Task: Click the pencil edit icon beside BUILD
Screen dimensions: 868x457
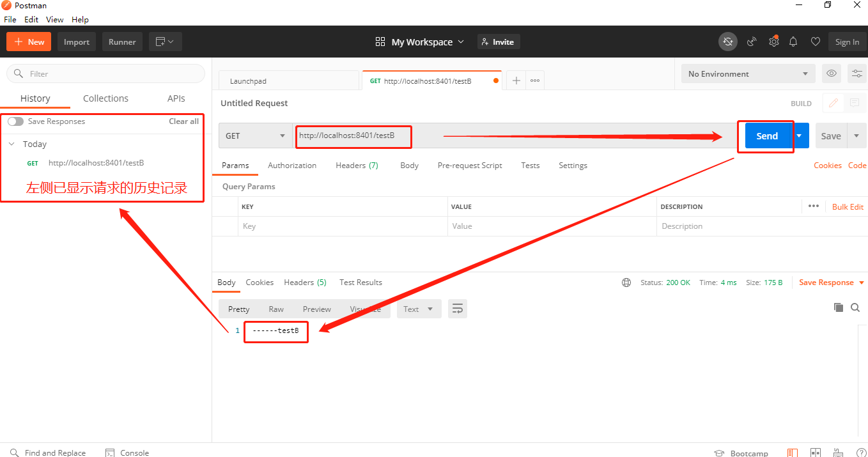Action: (833, 103)
